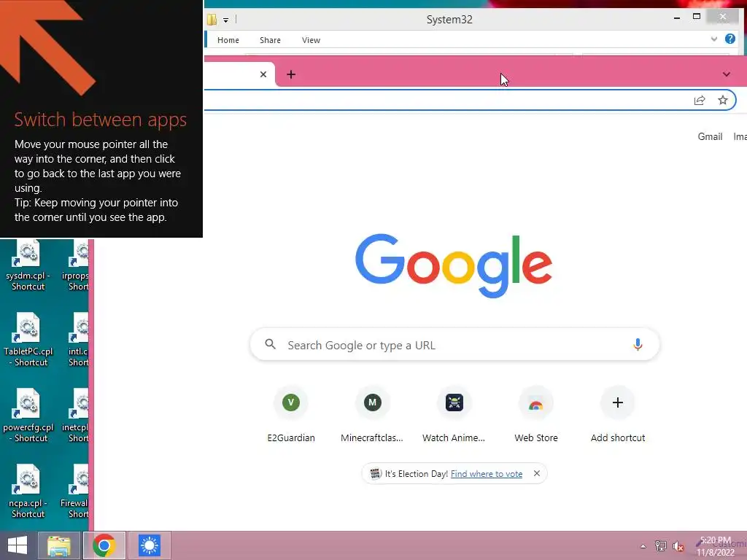Follow the Find where to vote link
Image resolution: width=747 pixels, height=560 pixels.
pyautogui.click(x=487, y=474)
